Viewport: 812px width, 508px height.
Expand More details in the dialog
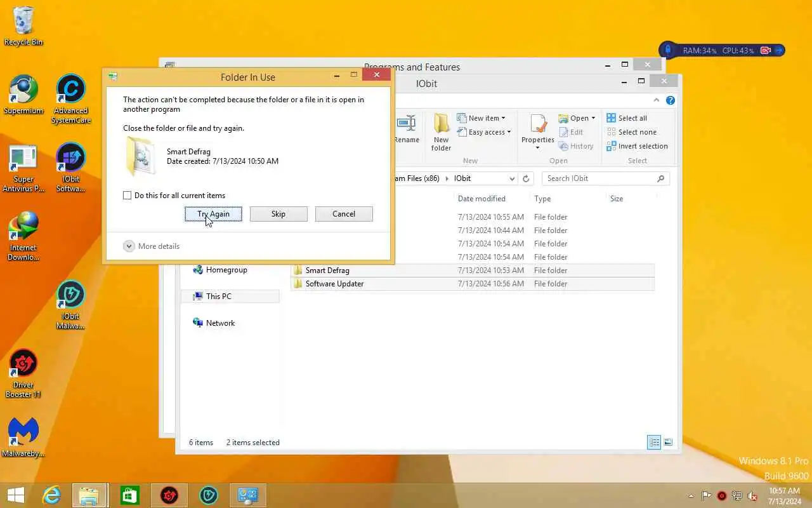(152, 246)
